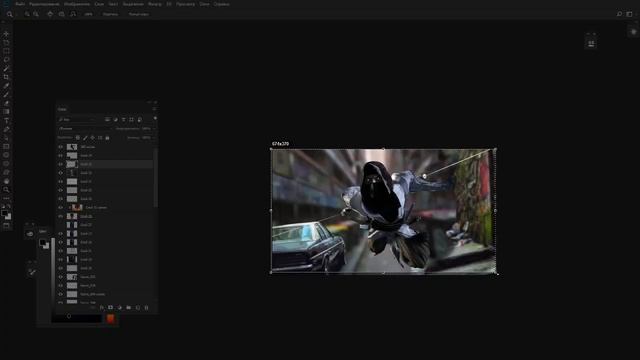The height and width of the screenshot is (360, 640).
Task: Select the Crop tool
Action: (6, 77)
